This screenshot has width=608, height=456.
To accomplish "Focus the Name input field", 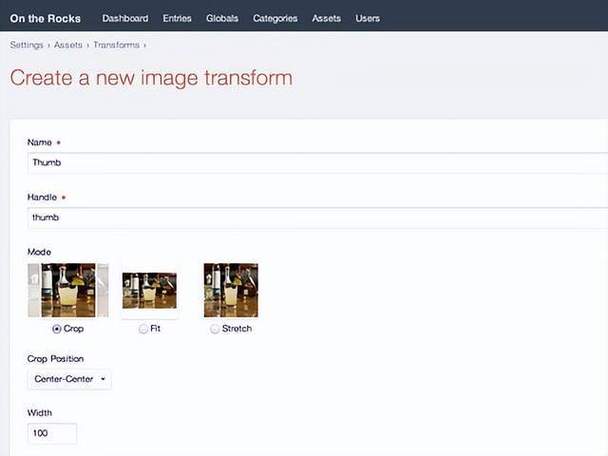I will click(318, 163).
